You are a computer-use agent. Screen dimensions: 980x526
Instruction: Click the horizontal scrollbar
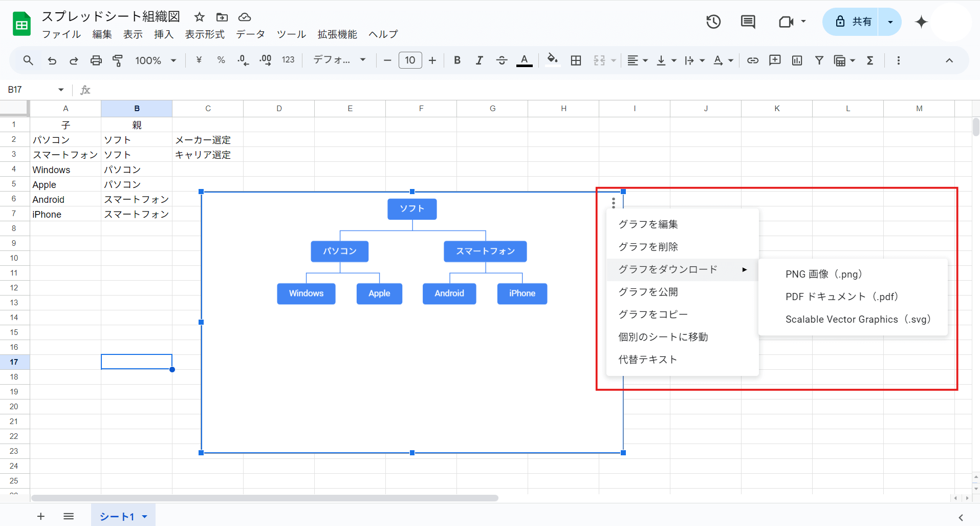265,498
